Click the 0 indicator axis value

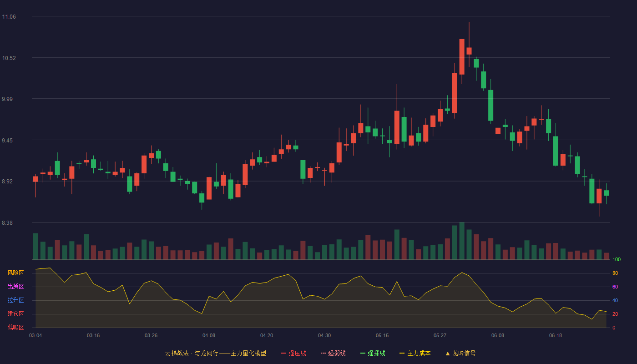[x=614, y=328]
